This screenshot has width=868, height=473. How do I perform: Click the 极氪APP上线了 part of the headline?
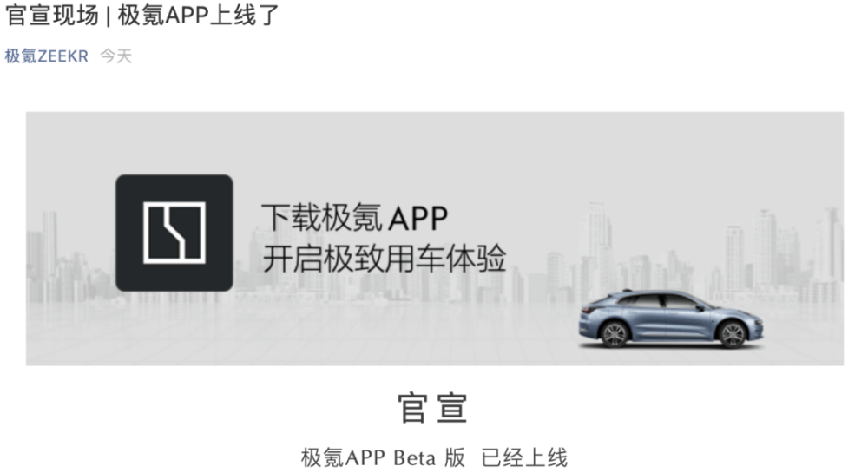pos(198,15)
